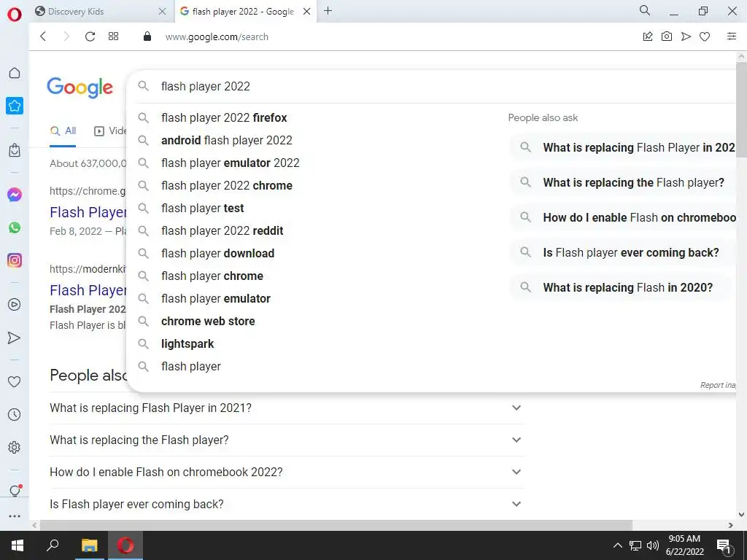The image size is (747, 560).
Task: Choose suggestion lightspark
Action: point(187,344)
